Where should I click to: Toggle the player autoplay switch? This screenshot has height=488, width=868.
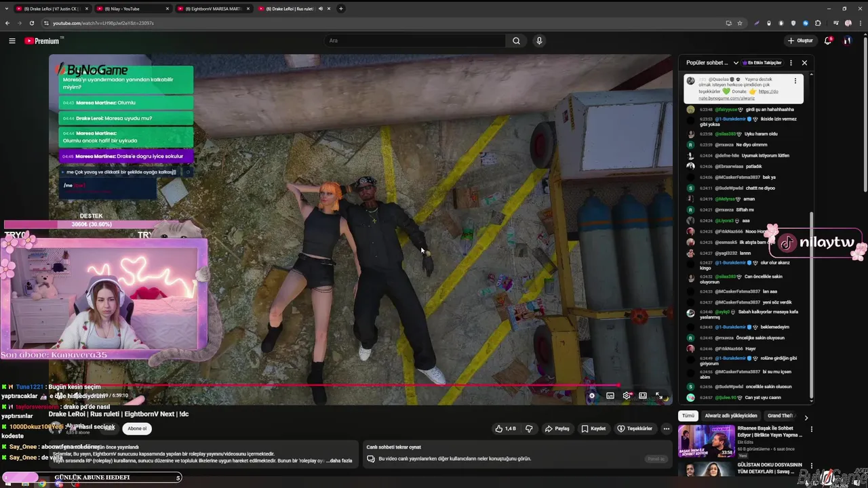(592, 396)
